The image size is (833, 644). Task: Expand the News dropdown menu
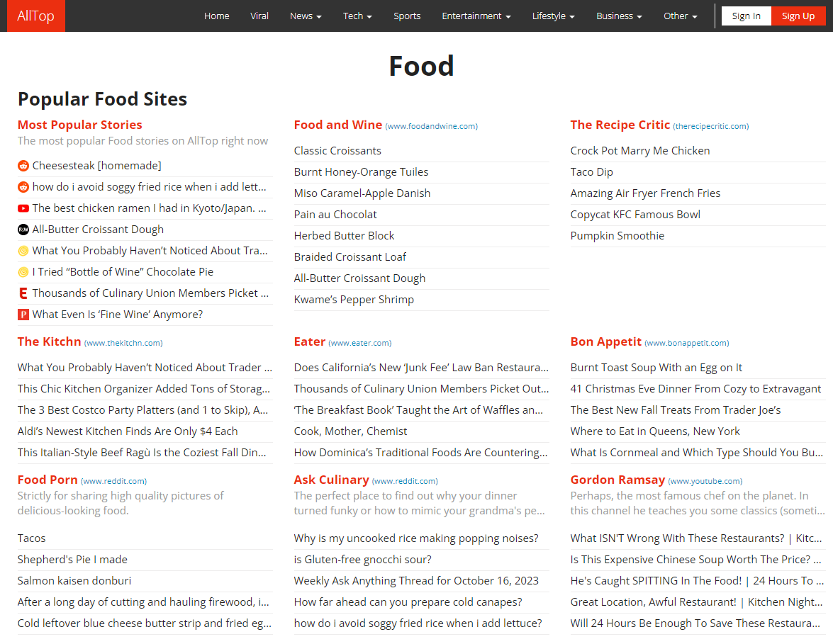coord(306,16)
